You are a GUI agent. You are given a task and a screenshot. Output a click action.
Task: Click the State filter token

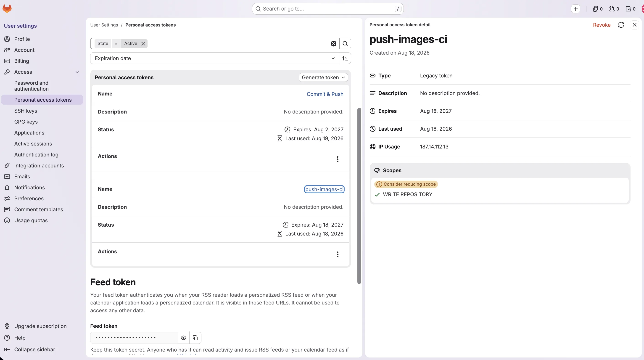(x=103, y=43)
